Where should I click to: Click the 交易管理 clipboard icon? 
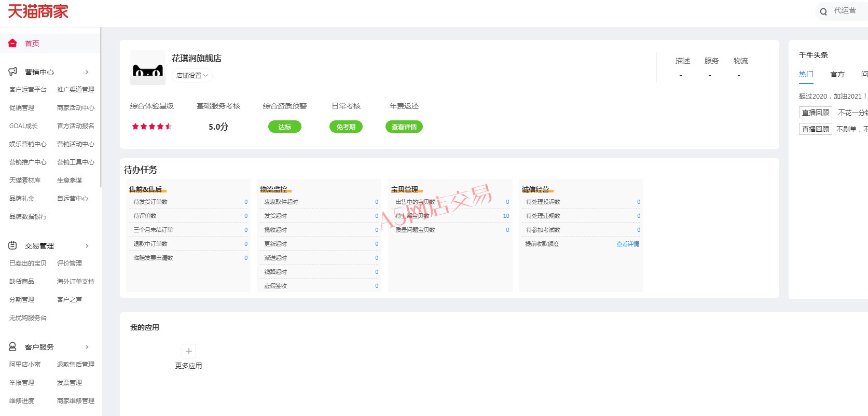coord(12,245)
